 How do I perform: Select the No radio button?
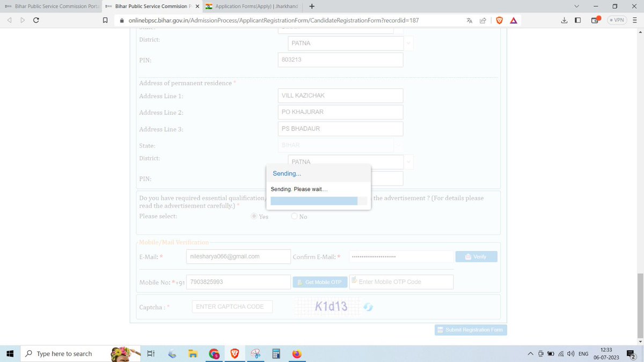click(x=294, y=216)
